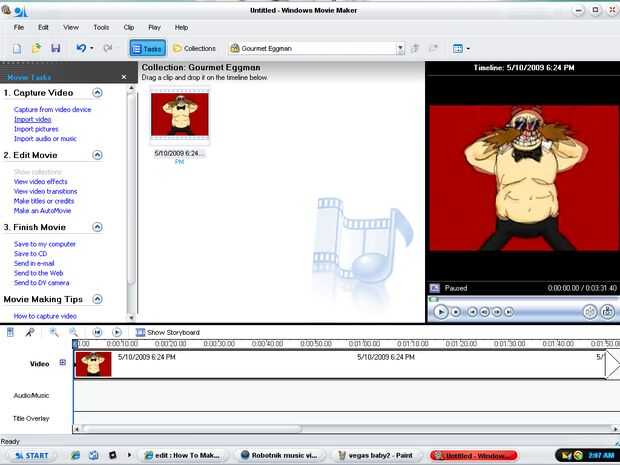620x465 pixels.
Task: Toggle the Collections pane button
Action: [195, 48]
